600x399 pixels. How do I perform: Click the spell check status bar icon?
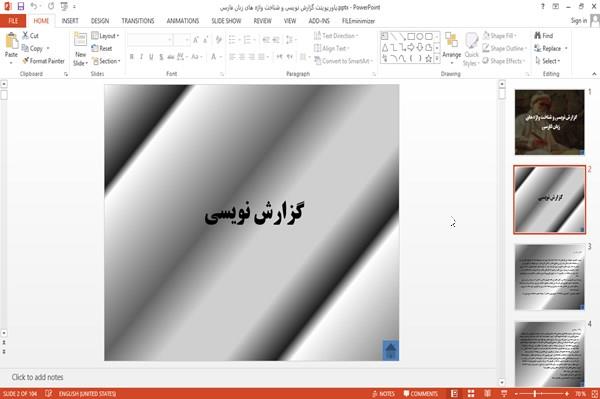49,393
